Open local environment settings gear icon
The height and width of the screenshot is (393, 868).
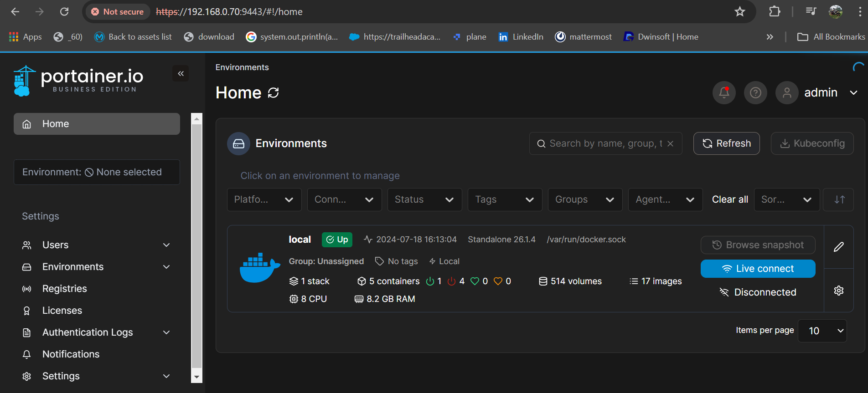coord(838,291)
